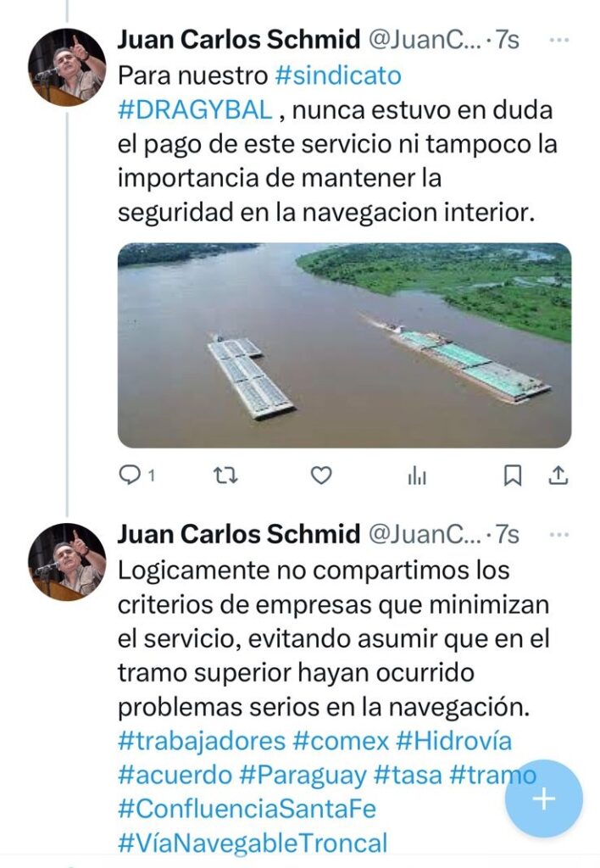Image resolution: width=600 pixels, height=868 pixels.
Task: Open reply icon on first tweet
Action: click(130, 475)
